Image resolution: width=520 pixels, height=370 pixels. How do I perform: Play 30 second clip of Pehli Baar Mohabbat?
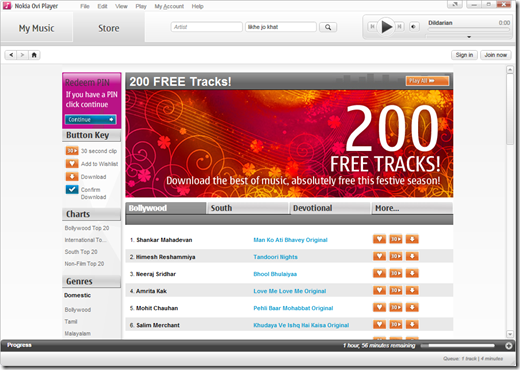point(396,307)
